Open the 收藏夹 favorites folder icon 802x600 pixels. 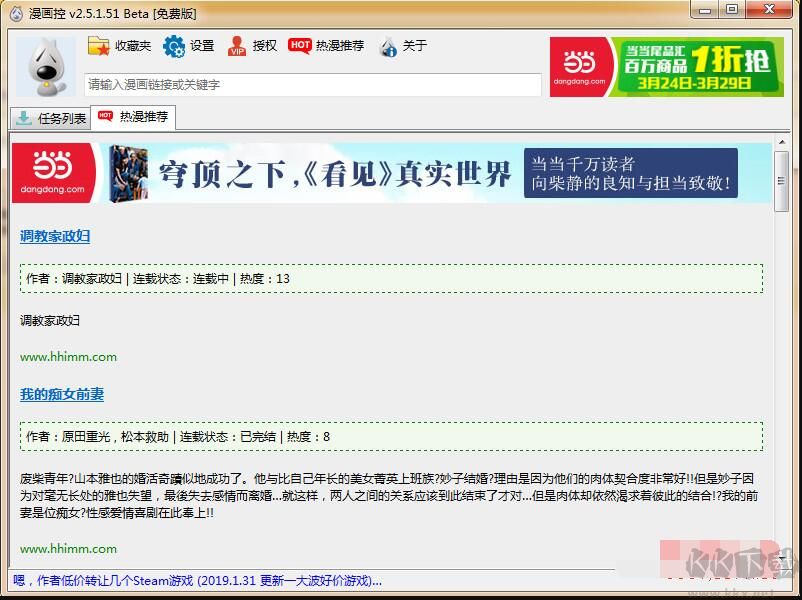(100, 46)
